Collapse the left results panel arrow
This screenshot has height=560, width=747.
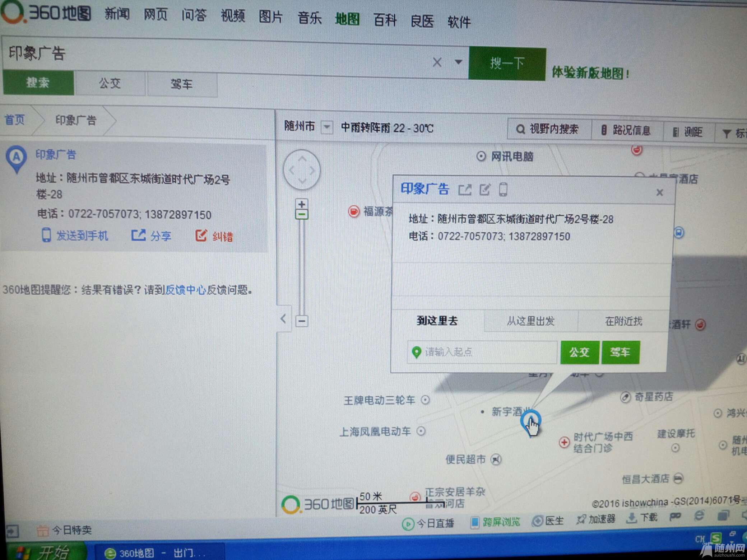[283, 318]
